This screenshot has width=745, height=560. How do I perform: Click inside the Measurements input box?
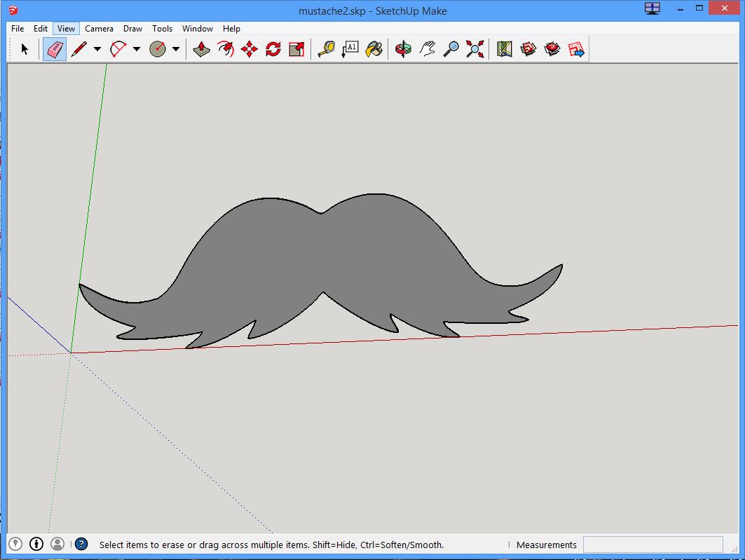652,545
